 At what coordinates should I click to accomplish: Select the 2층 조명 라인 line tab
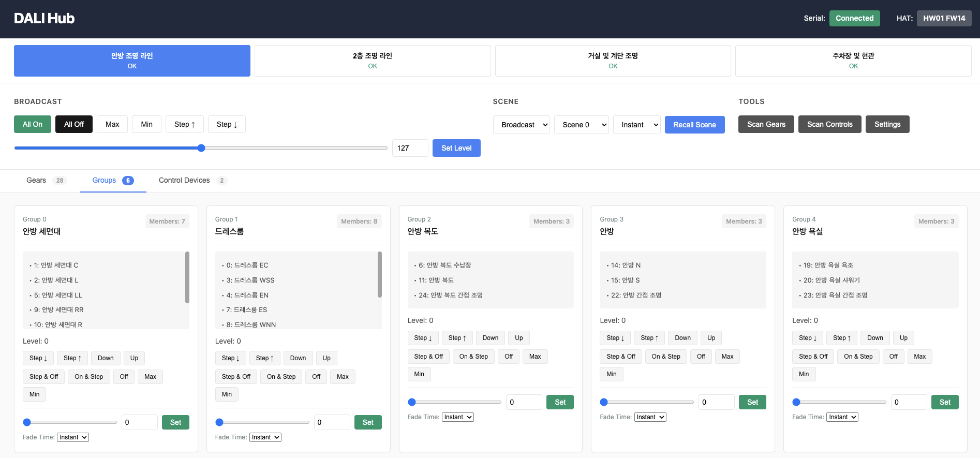(x=373, y=61)
